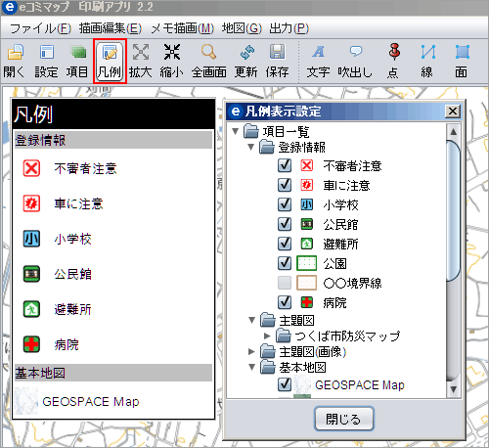
Task: Click the 設定 settings toolbar icon
Action: 47,52
